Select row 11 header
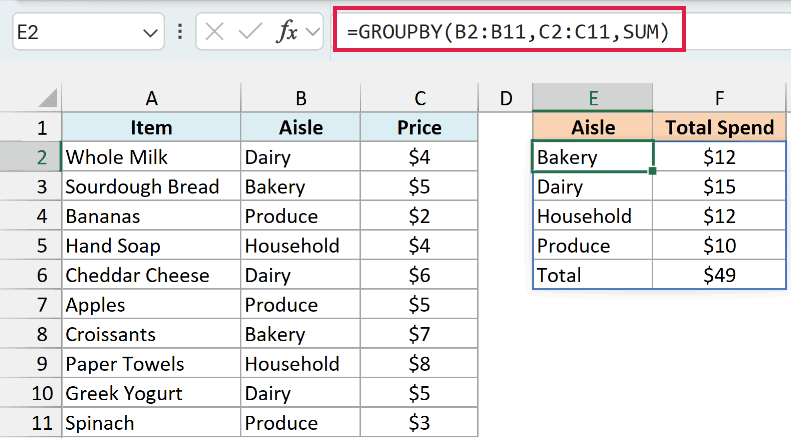Image resolution: width=791 pixels, height=438 pixels. point(30,423)
